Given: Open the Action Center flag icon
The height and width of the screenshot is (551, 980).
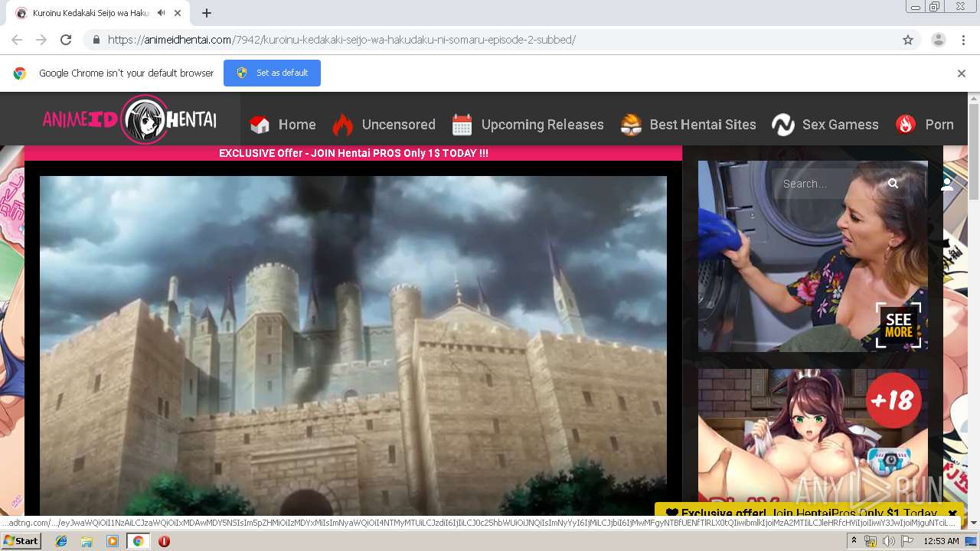Looking at the screenshot, I should click(906, 541).
